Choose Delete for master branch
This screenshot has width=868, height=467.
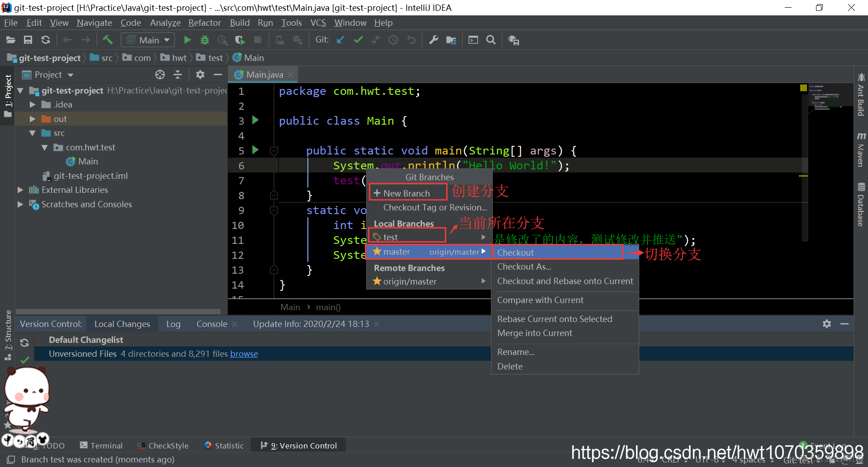tap(510, 366)
